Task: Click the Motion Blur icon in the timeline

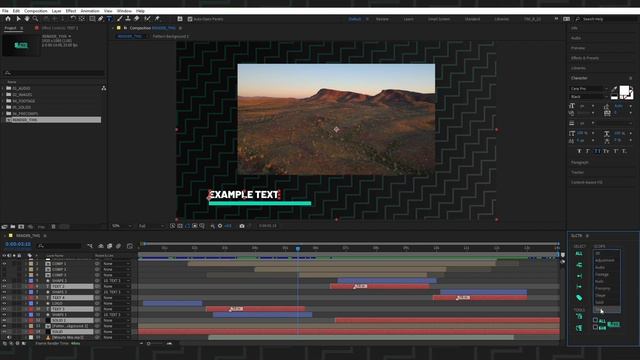Action: (119, 246)
